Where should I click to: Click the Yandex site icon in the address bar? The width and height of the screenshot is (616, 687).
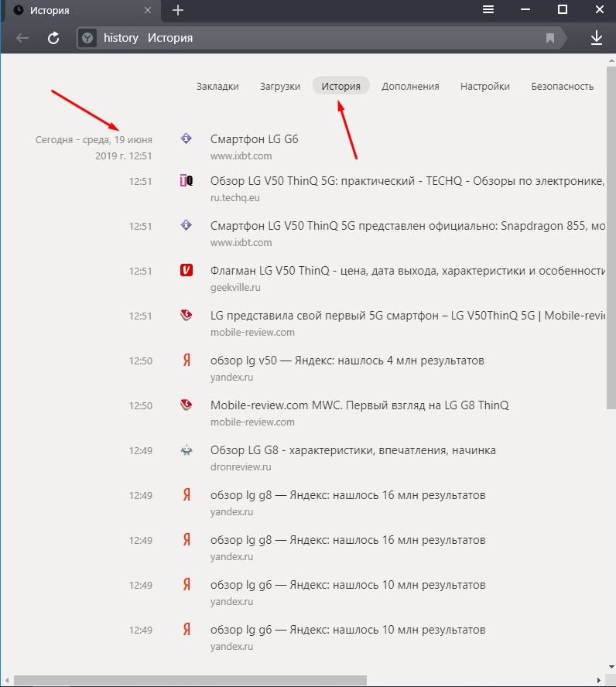tap(87, 38)
